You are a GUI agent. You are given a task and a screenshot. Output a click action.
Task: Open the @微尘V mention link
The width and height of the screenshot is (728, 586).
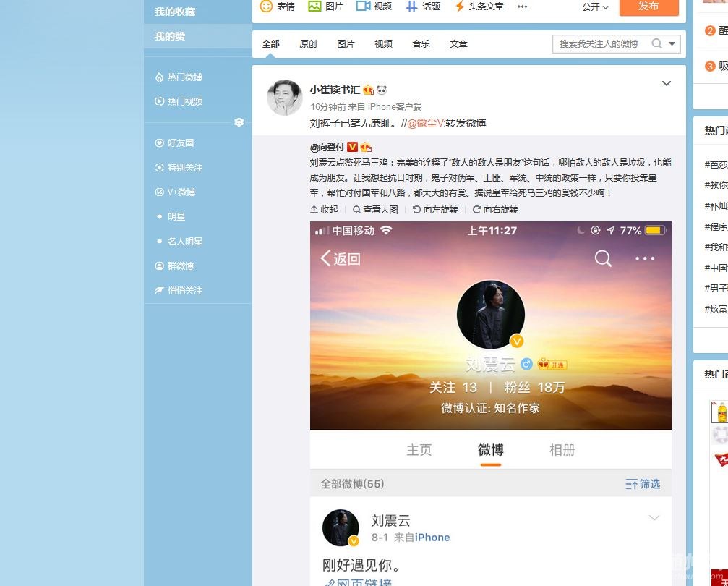(x=426, y=123)
